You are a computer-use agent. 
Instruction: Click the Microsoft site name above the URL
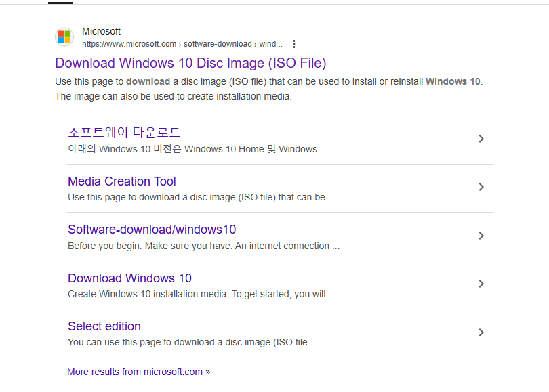pos(101,31)
